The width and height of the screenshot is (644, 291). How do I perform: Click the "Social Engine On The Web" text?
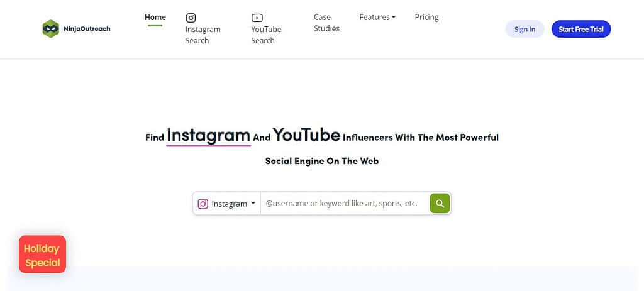322,161
